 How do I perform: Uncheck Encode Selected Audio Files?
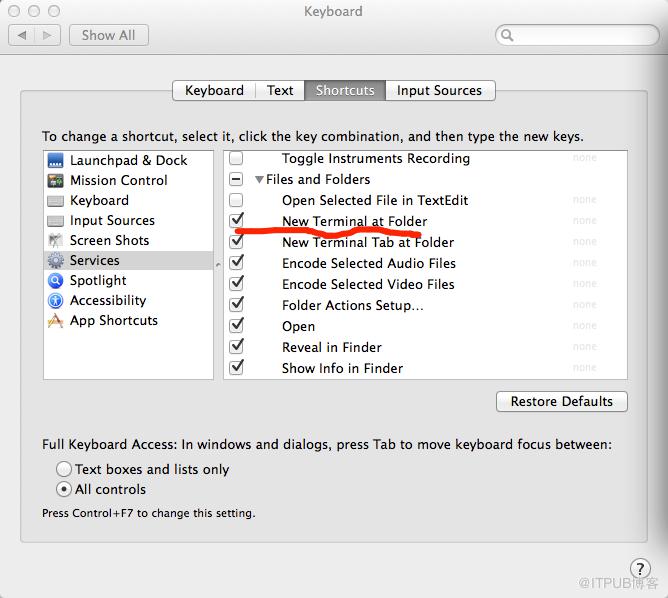[x=236, y=262]
